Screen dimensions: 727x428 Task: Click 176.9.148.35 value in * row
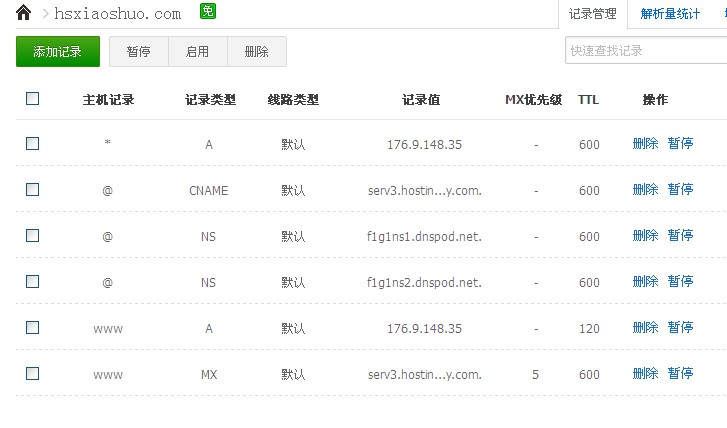425,145
